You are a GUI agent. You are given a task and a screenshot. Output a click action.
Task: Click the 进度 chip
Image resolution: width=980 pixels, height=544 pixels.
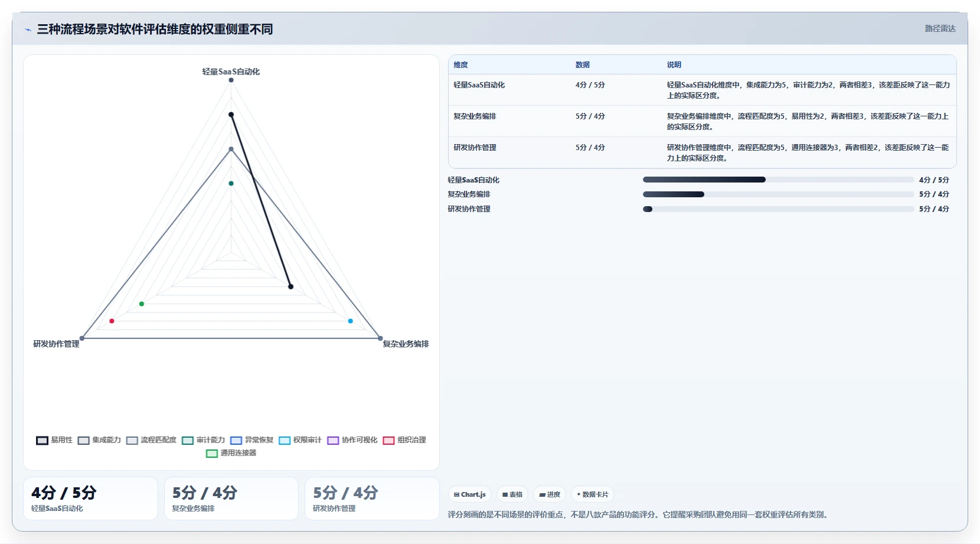click(x=550, y=494)
